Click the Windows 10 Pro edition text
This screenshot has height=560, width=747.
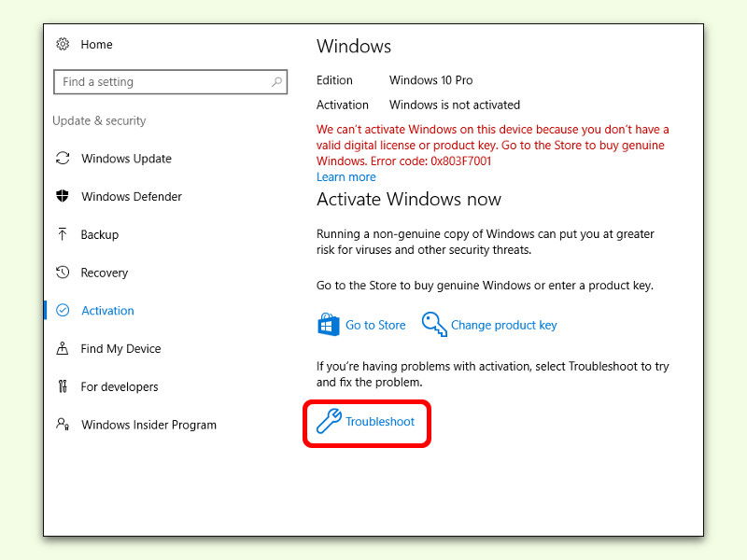(x=431, y=80)
